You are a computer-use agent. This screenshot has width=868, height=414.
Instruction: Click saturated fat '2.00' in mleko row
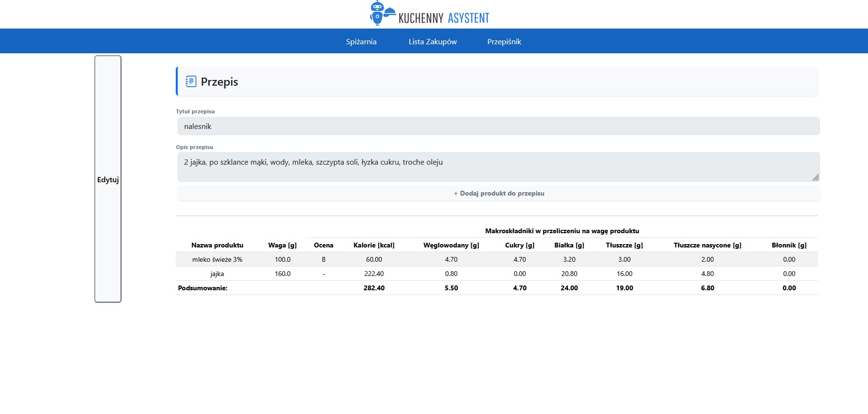pos(707,259)
